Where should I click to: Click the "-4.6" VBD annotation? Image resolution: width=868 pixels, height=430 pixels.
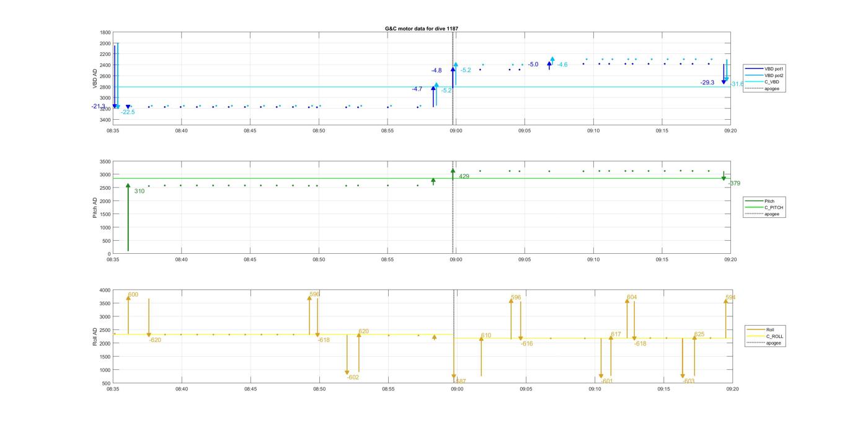(x=562, y=65)
